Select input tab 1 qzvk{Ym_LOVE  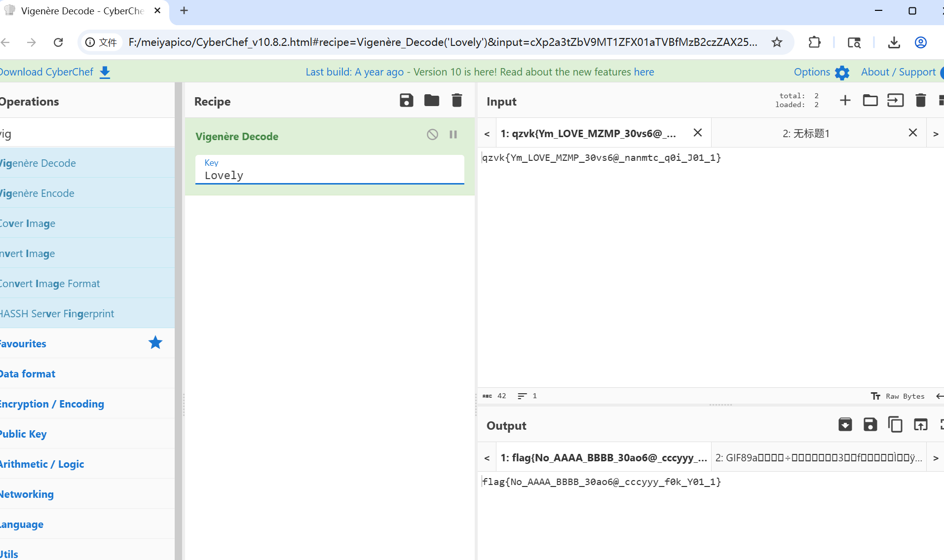[588, 133]
